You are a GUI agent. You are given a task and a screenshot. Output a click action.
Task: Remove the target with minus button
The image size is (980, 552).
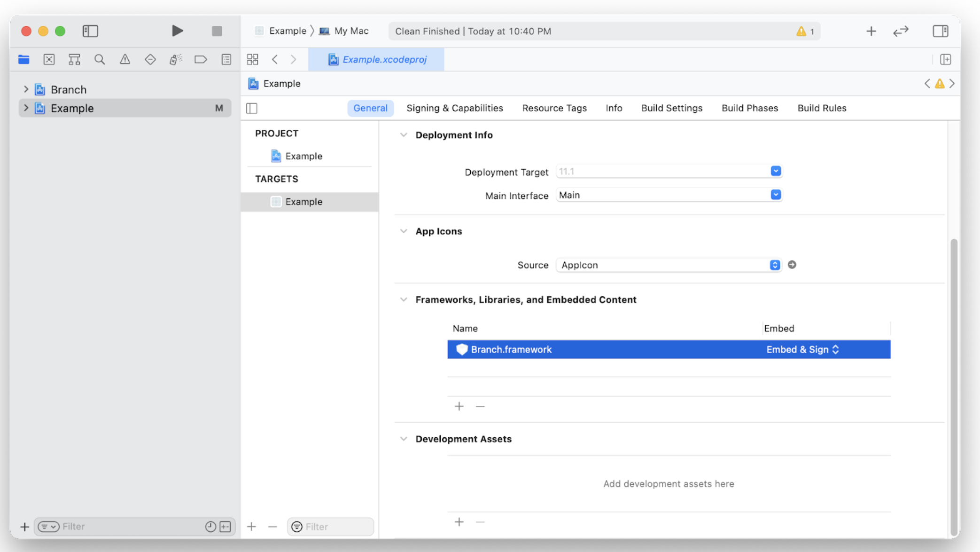click(272, 527)
